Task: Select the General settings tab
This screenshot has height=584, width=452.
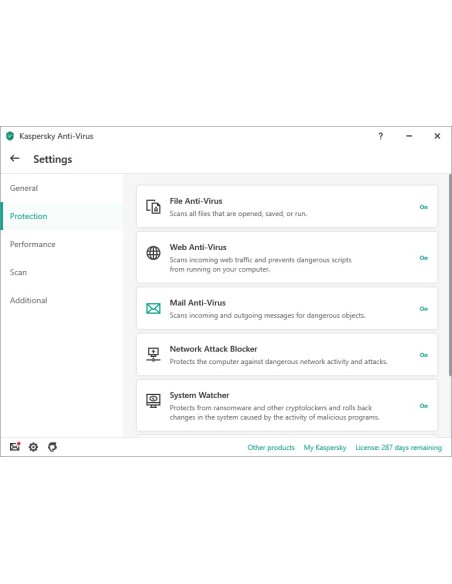Action: [62, 188]
